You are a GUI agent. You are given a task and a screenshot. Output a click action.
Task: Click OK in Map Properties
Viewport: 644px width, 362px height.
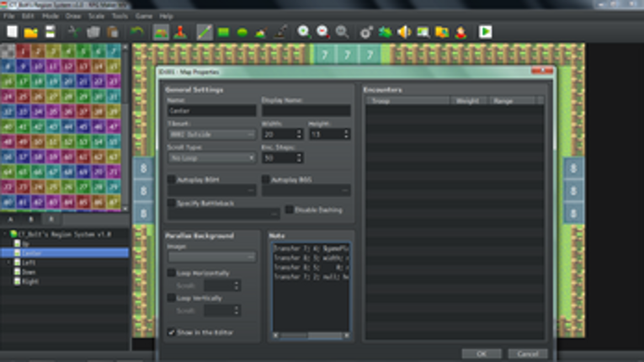point(482,354)
